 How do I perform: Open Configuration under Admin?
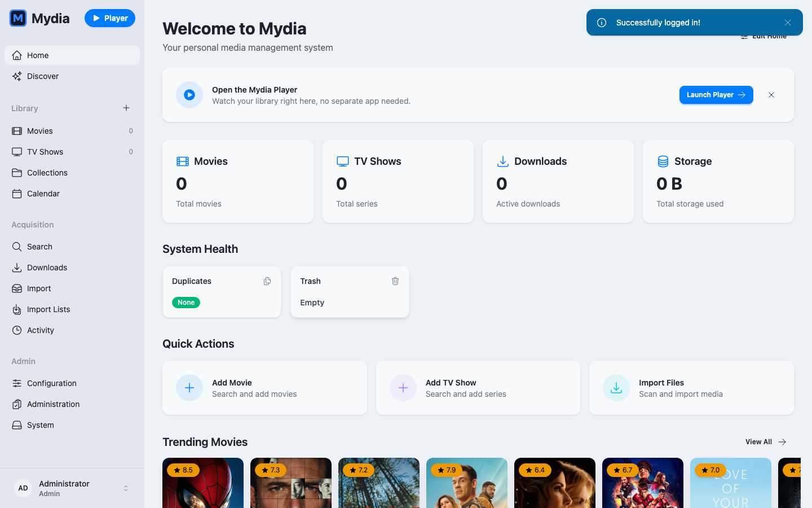(x=72, y=383)
